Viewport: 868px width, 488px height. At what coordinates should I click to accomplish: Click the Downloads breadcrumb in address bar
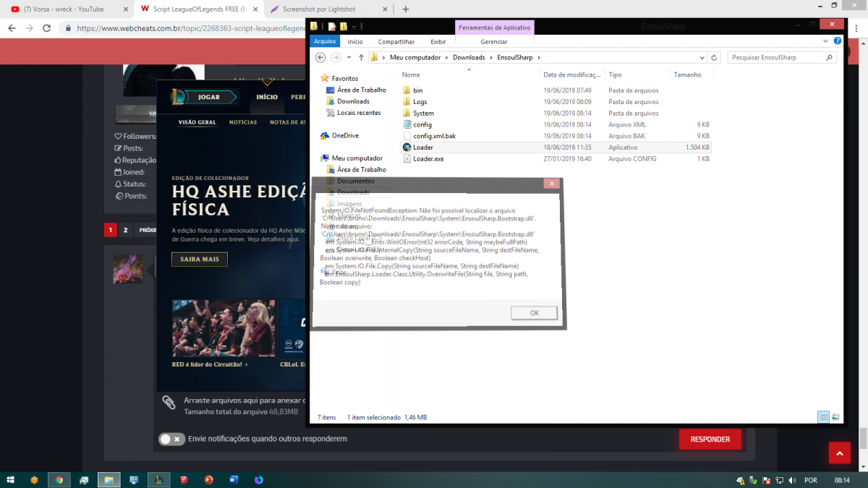[469, 57]
